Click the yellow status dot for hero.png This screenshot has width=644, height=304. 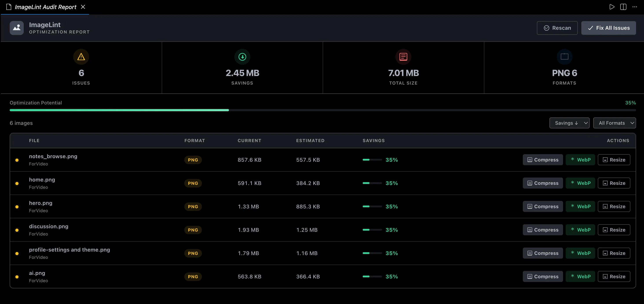pos(17,207)
